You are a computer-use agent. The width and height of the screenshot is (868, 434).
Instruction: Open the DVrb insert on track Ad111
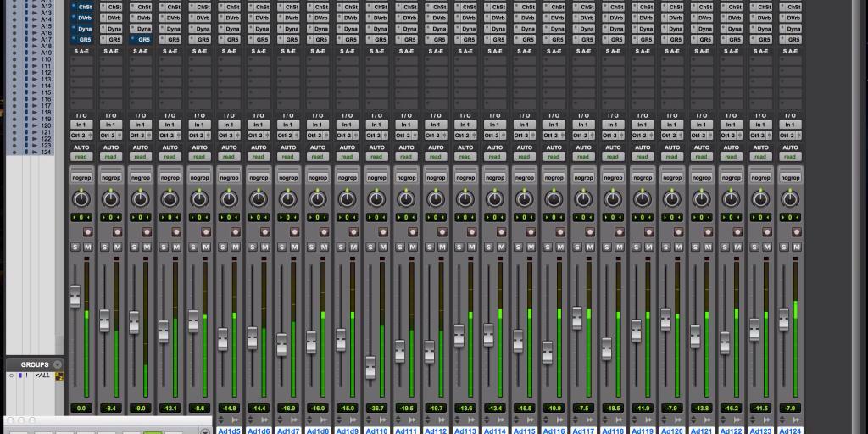pos(406,18)
